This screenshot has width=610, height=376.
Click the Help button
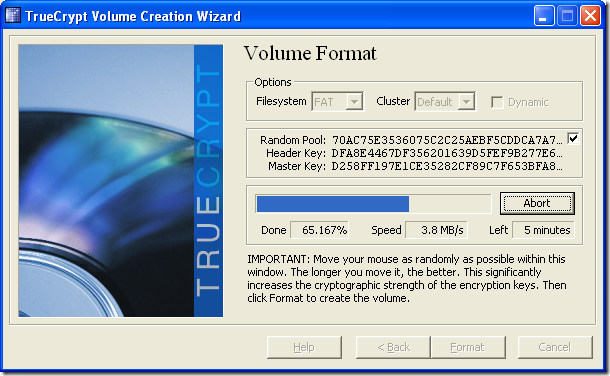[304, 347]
